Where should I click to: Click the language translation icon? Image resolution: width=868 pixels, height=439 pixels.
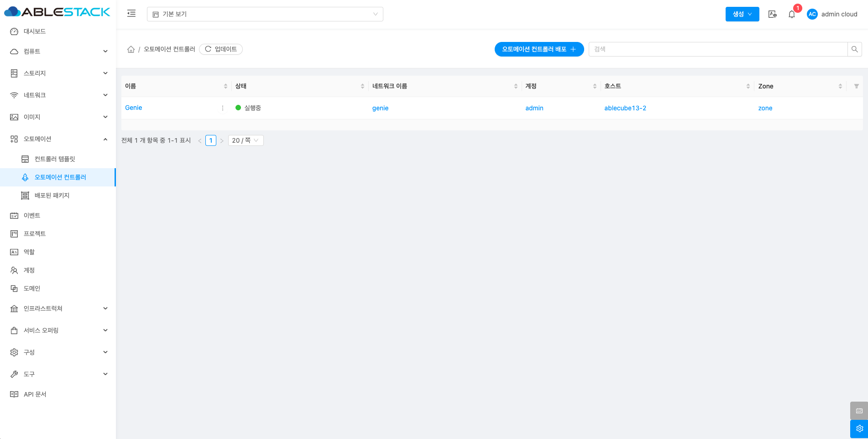(x=772, y=14)
